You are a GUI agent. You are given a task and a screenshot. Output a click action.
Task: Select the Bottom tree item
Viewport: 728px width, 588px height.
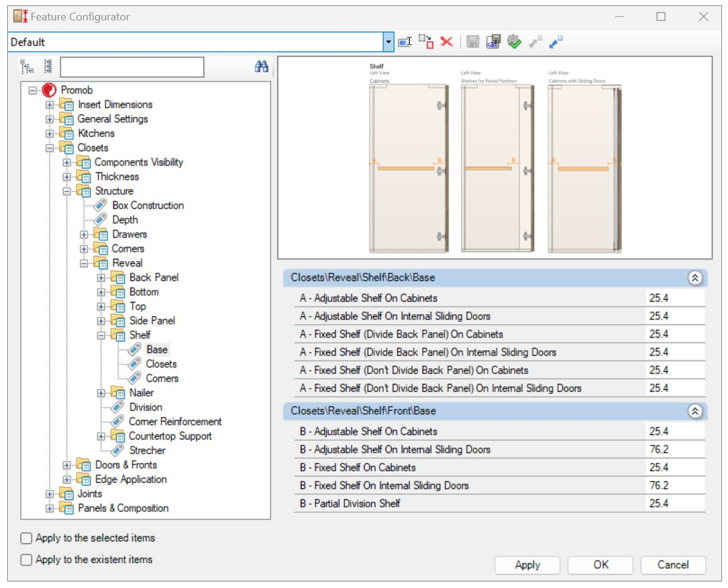pyautogui.click(x=144, y=292)
